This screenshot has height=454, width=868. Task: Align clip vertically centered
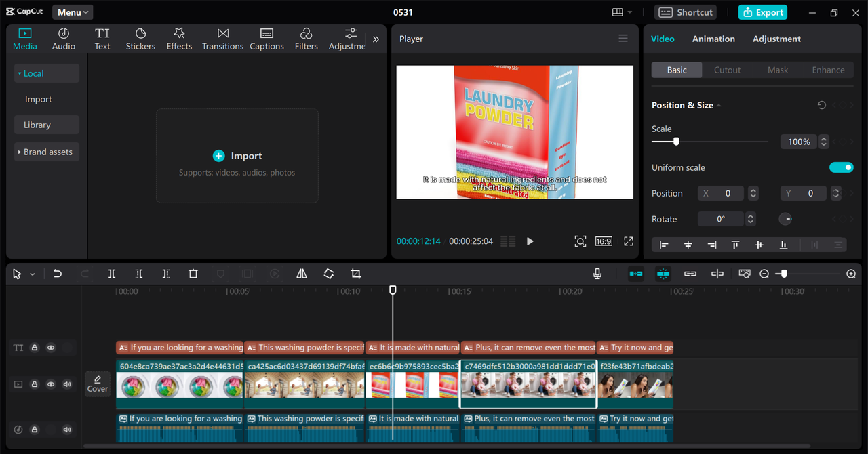click(759, 245)
